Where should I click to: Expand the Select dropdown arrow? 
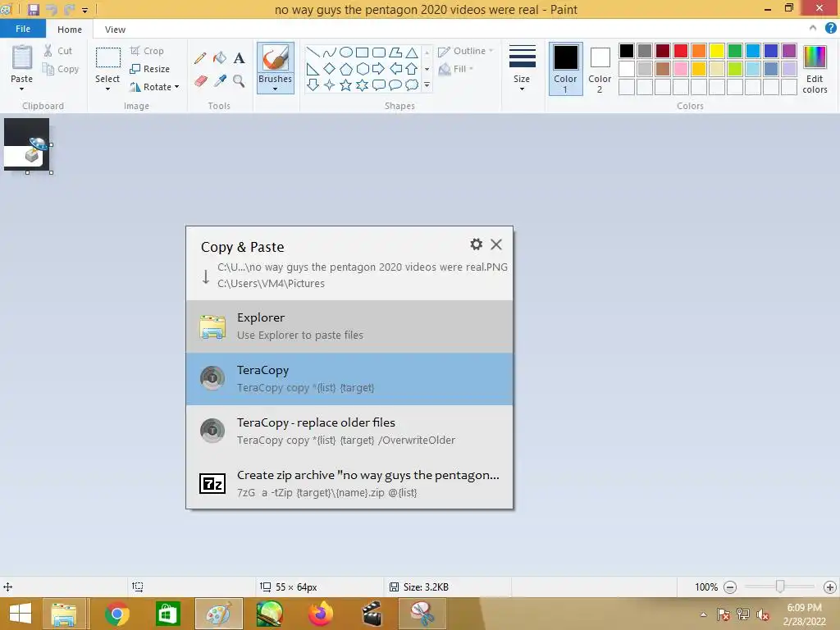[107, 89]
